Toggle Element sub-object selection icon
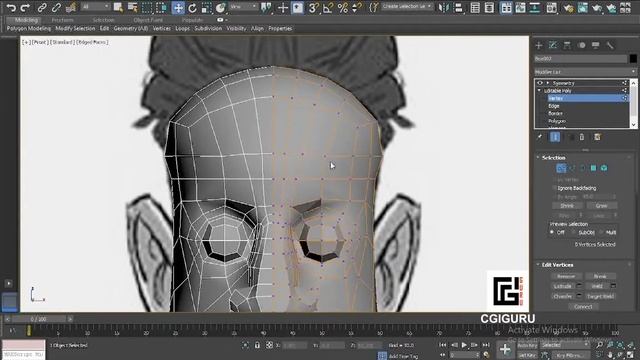 pos(604,168)
